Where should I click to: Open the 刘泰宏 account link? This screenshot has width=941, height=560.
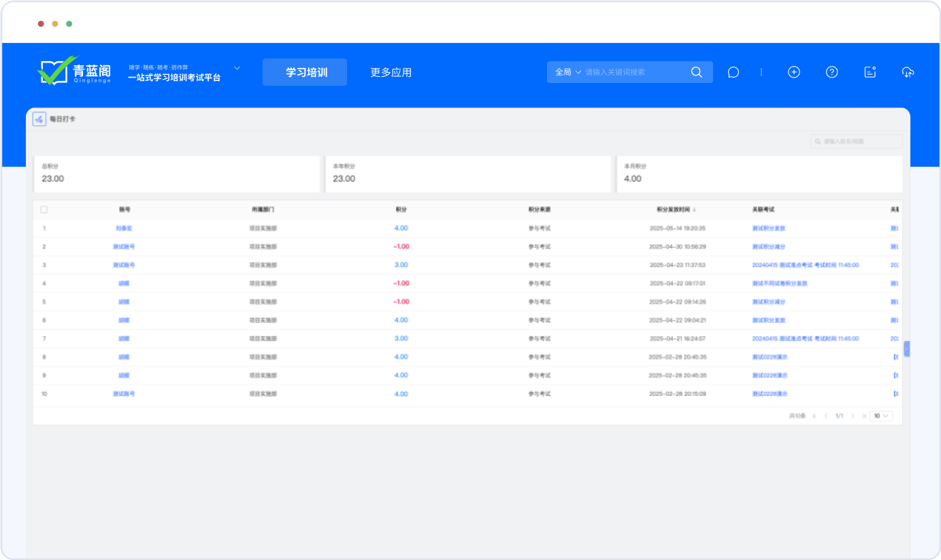(x=124, y=229)
